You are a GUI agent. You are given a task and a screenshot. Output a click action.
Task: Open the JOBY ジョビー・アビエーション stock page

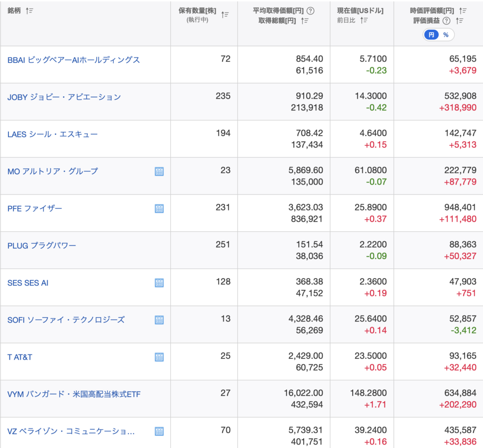[x=64, y=97]
